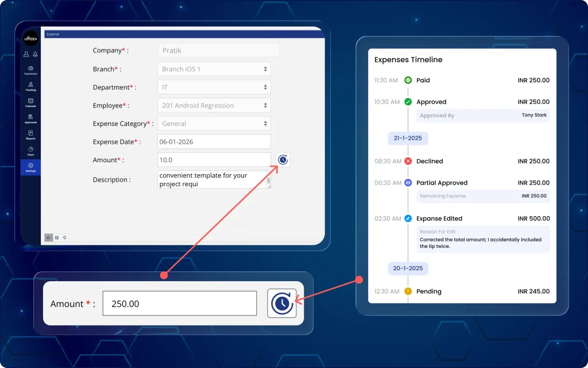The height and width of the screenshot is (368, 588).
Task: Click the green Paid status icon
Action: coord(408,80)
